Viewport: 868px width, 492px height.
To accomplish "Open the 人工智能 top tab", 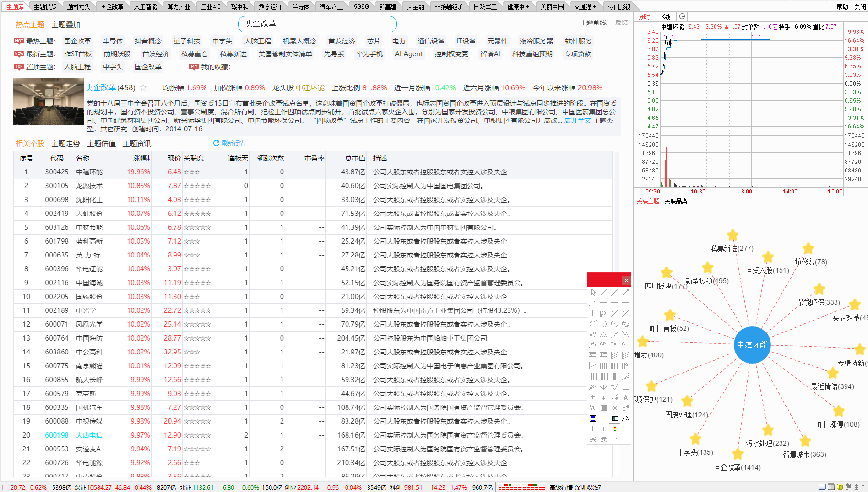I will (x=145, y=7).
